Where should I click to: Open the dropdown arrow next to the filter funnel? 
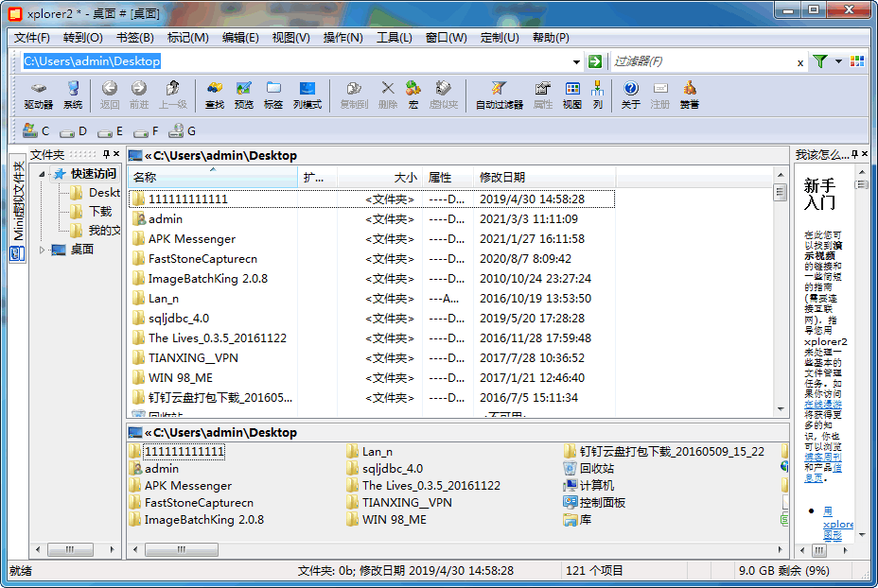838,61
